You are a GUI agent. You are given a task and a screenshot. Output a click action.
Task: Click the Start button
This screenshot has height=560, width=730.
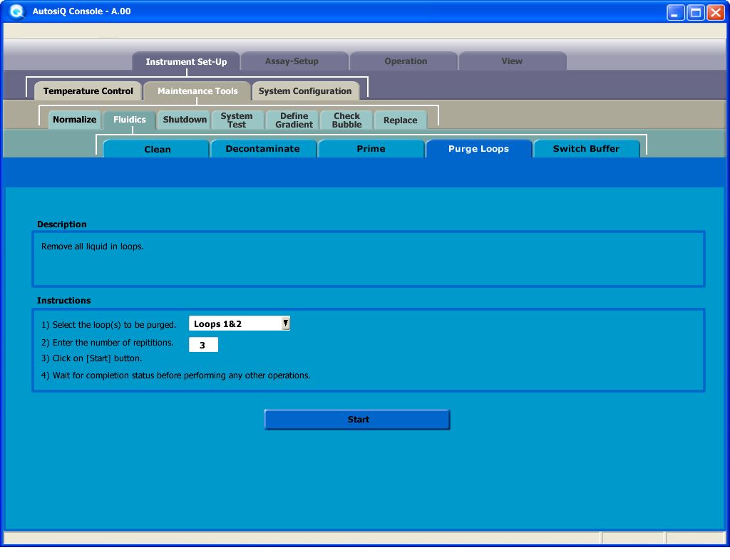357,420
